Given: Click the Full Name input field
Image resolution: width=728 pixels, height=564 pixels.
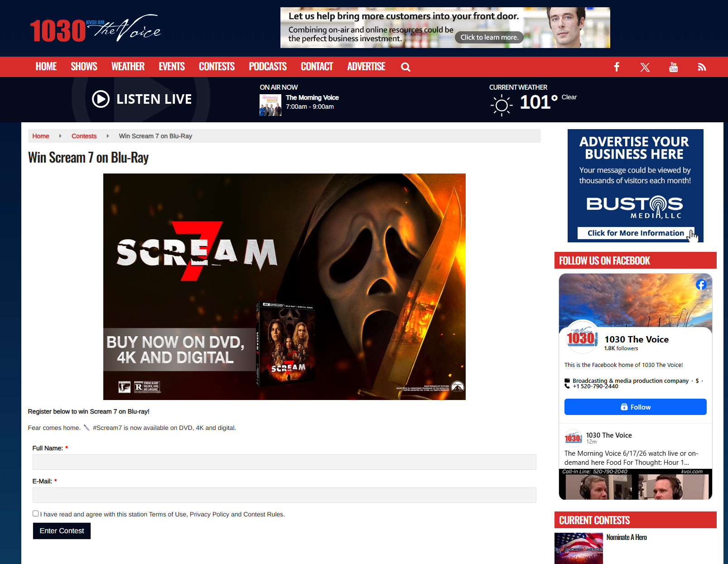Looking at the screenshot, I should pos(284,462).
